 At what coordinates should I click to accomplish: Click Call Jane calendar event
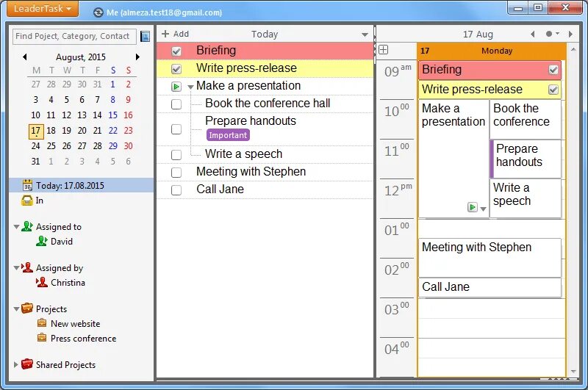point(490,287)
